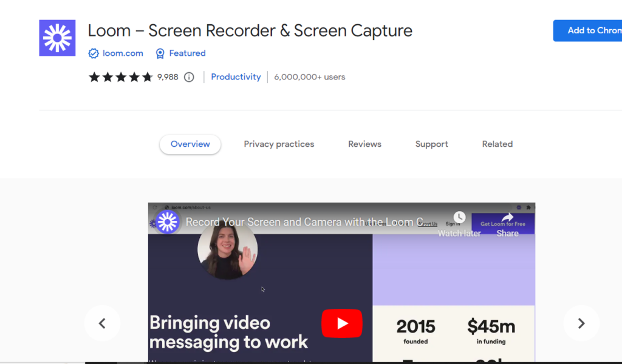Go to the Support tab

pos(432,144)
